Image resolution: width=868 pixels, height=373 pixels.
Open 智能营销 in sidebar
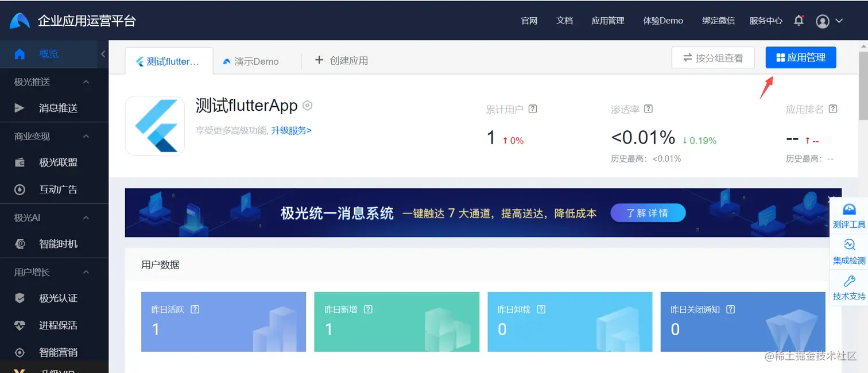pyautogui.click(x=54, y=352)
